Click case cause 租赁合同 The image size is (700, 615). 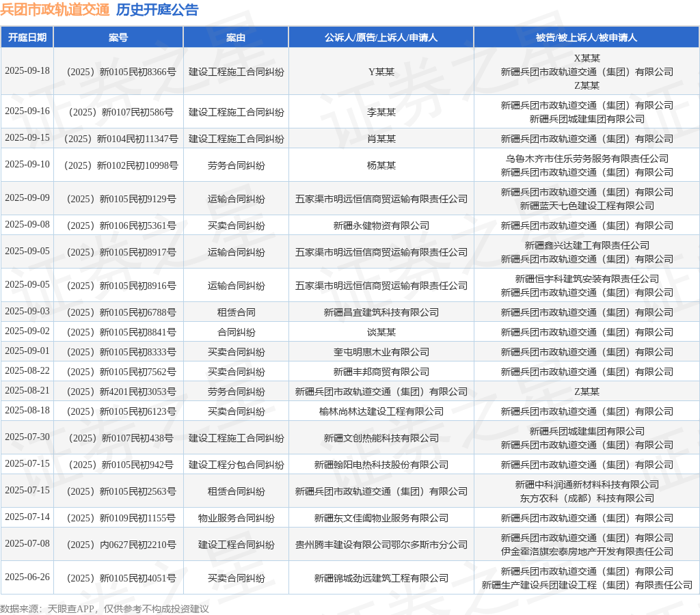pos(236,312)
